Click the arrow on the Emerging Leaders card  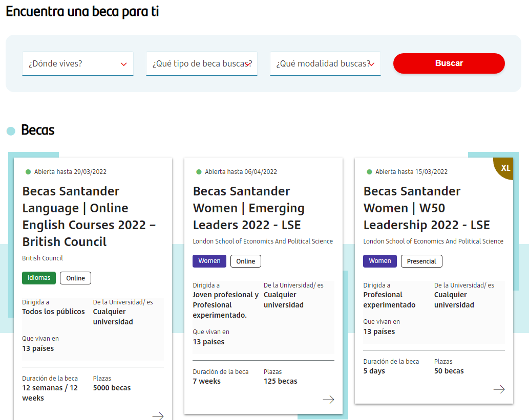coord(328,400)
